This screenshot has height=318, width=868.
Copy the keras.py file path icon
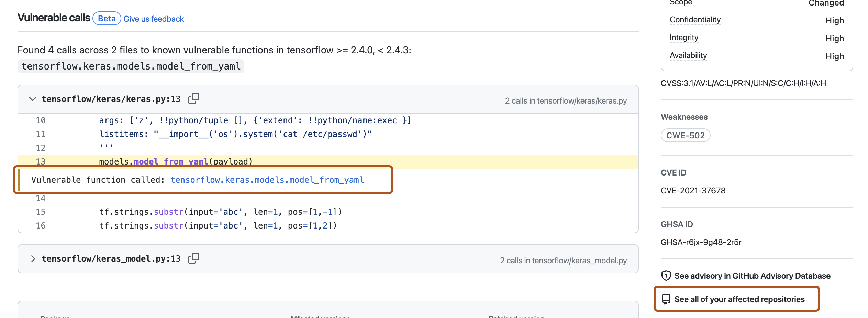point(193,99)
